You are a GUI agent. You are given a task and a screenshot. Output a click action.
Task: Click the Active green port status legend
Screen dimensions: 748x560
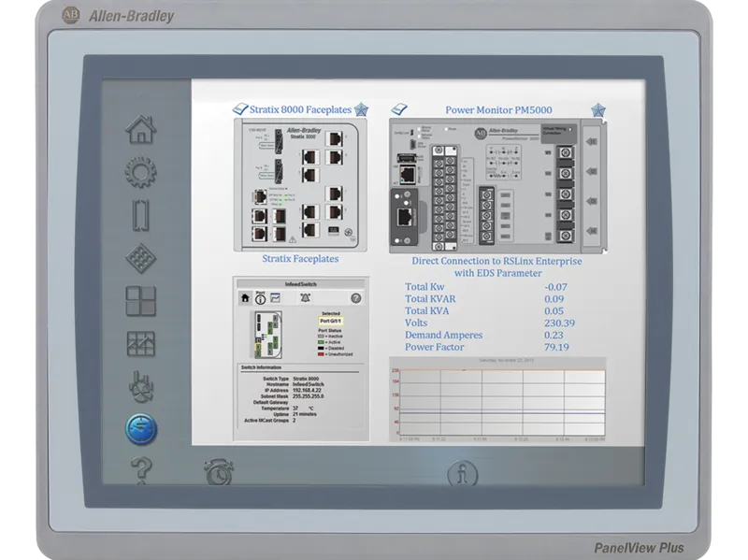click(x=329, y=342)
